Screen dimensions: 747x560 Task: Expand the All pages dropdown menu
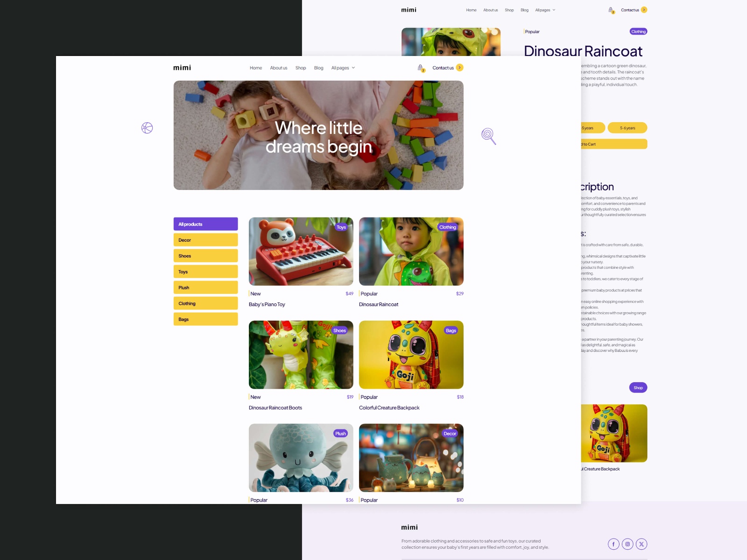point(342,68)
